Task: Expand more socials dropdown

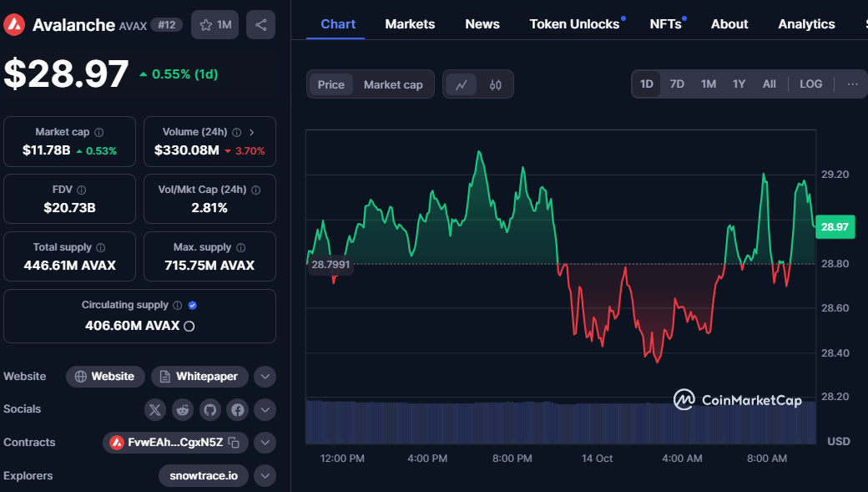Action: [x=265, y=410]
